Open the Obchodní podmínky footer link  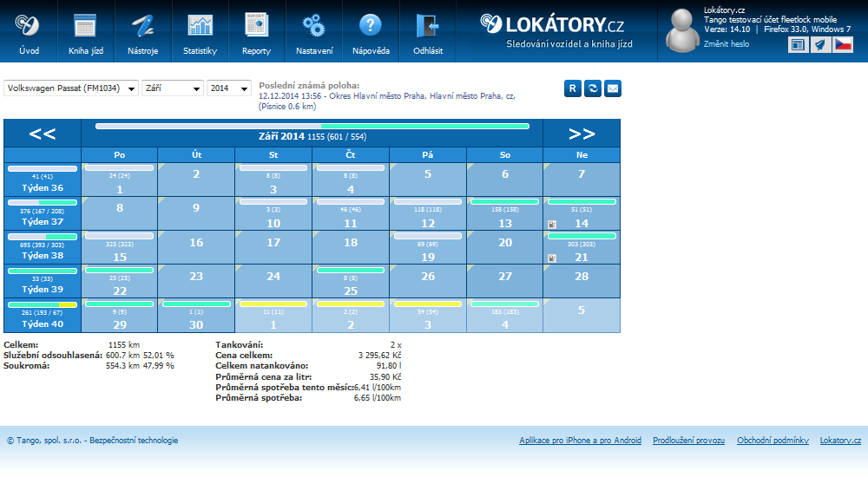tap(773, 441)
